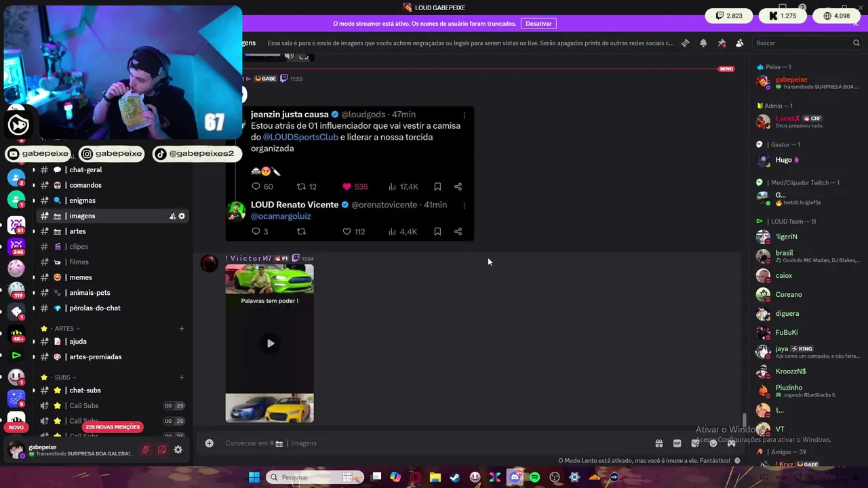Play the Palavras tem poder video
Screen dimensions: 868x488
pyautogui.click(x=270, y=344)
